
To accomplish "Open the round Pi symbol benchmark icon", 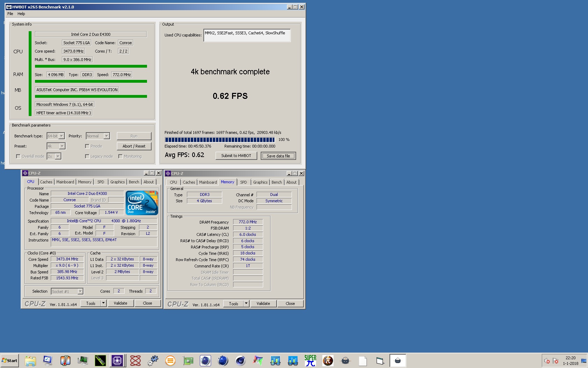I will [328, 361].
